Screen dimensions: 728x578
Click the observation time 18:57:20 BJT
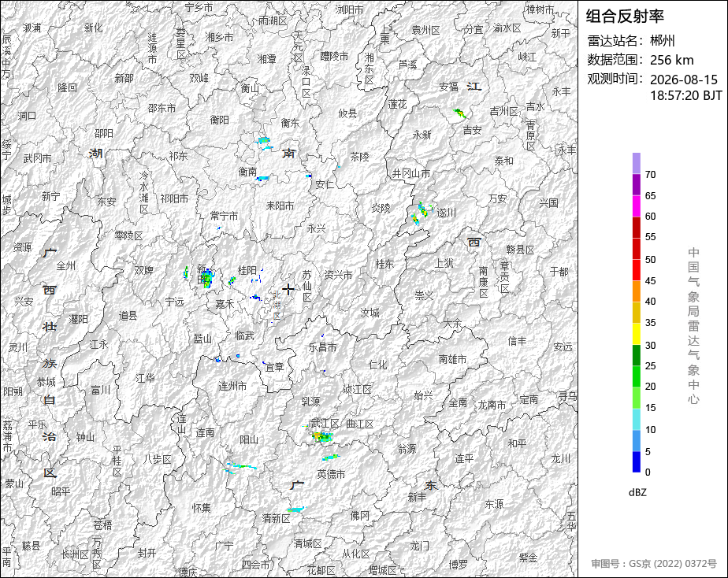685,95
